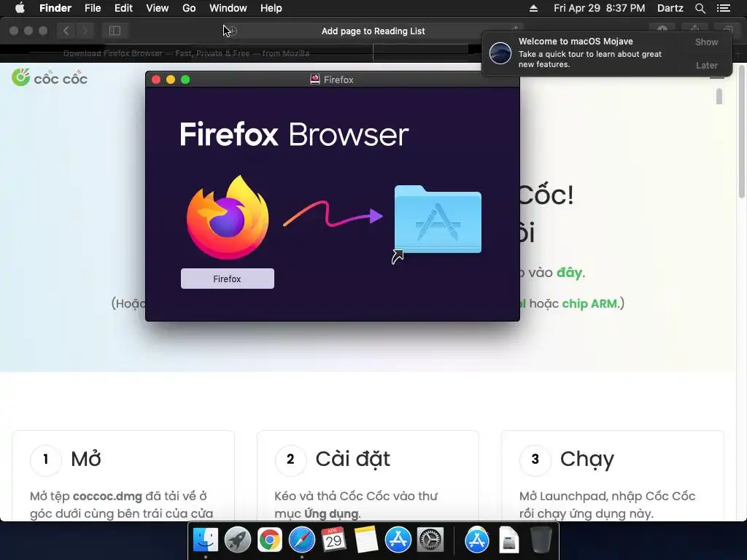Open App Store icon left of System Preferences
The height and width of the screenshot is (560, 747).
[398, 540]
